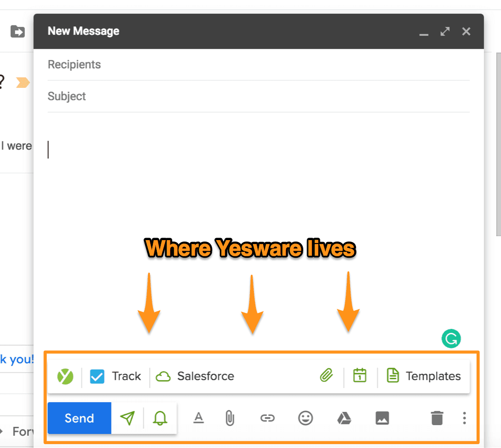Click the green Yesware attachment paperclip
The width and height of the screenshot is (501, 448).
[x=326, y=376]
